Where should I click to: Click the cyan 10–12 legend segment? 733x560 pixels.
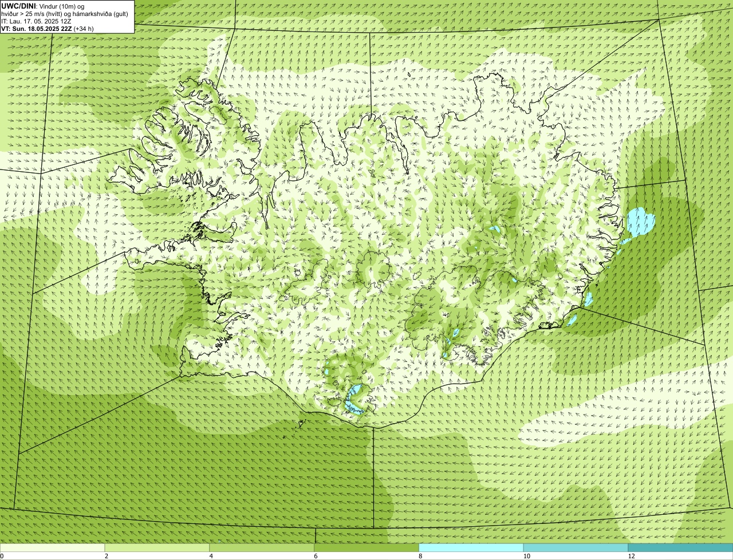(x=576, y=547)
